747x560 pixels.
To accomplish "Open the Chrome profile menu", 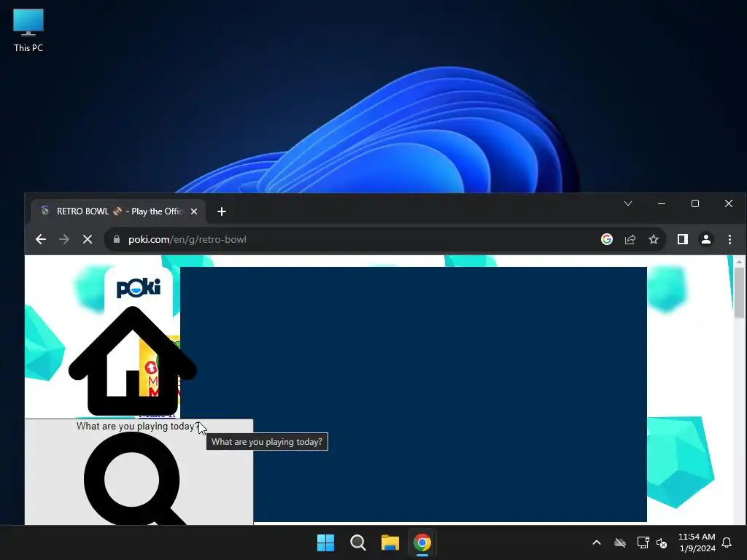I will point(706,239).
